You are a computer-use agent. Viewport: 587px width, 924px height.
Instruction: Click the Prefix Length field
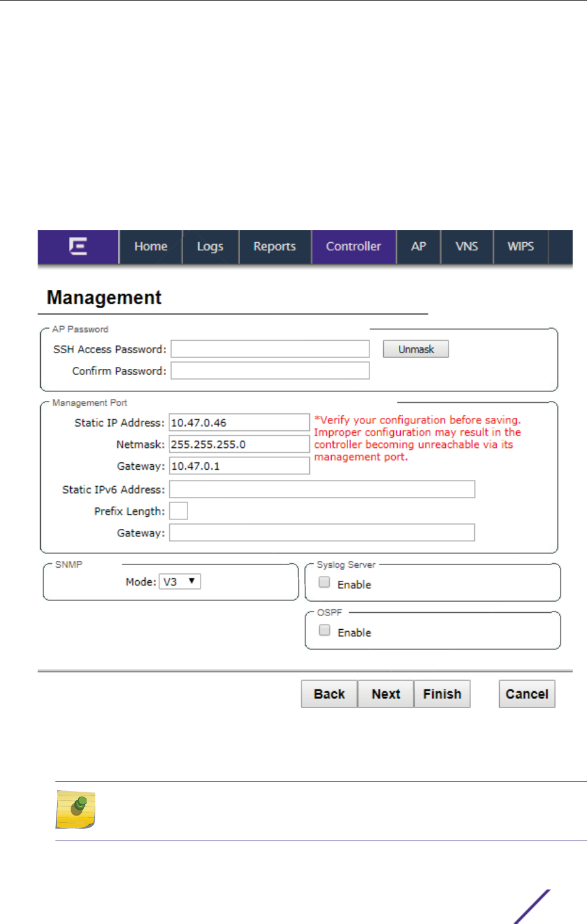(179, 511)
